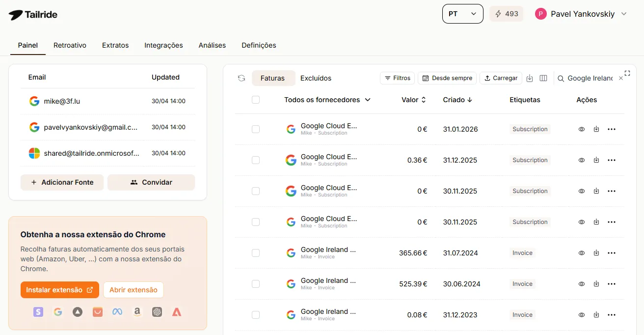
Task: Click the lightning credits badge showing 493
Action: pyautogui.click(x=506, y=14)
